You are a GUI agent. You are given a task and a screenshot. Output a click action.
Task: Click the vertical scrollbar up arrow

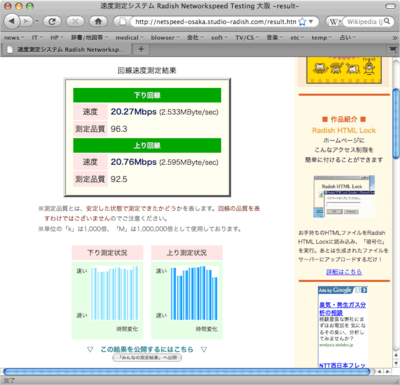click(396, 356)
